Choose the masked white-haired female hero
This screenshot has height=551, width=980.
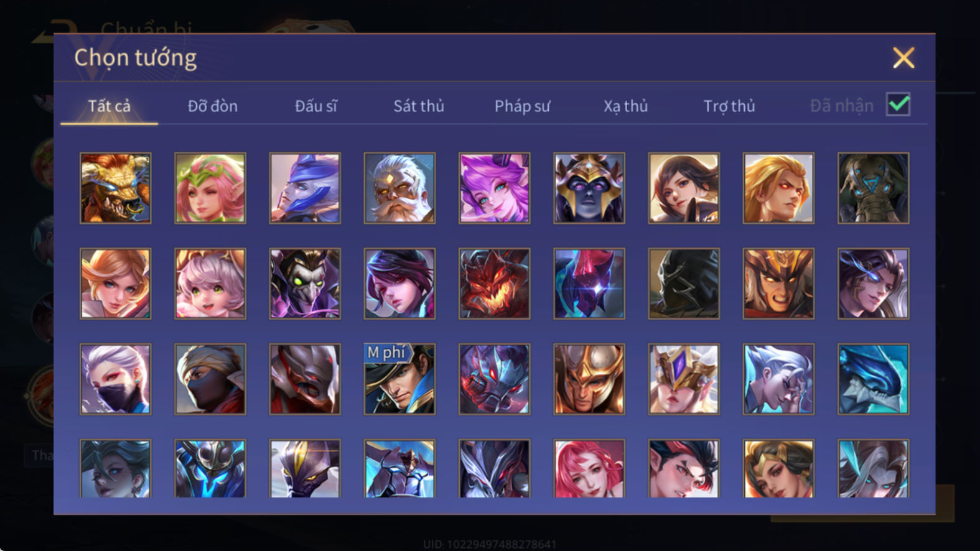(x=115, y=379)
